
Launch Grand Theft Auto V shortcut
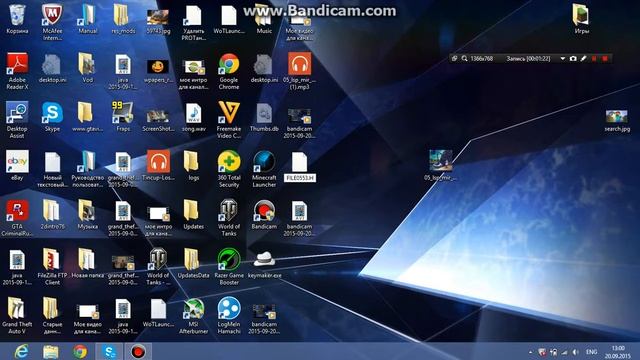coord(17,316)
